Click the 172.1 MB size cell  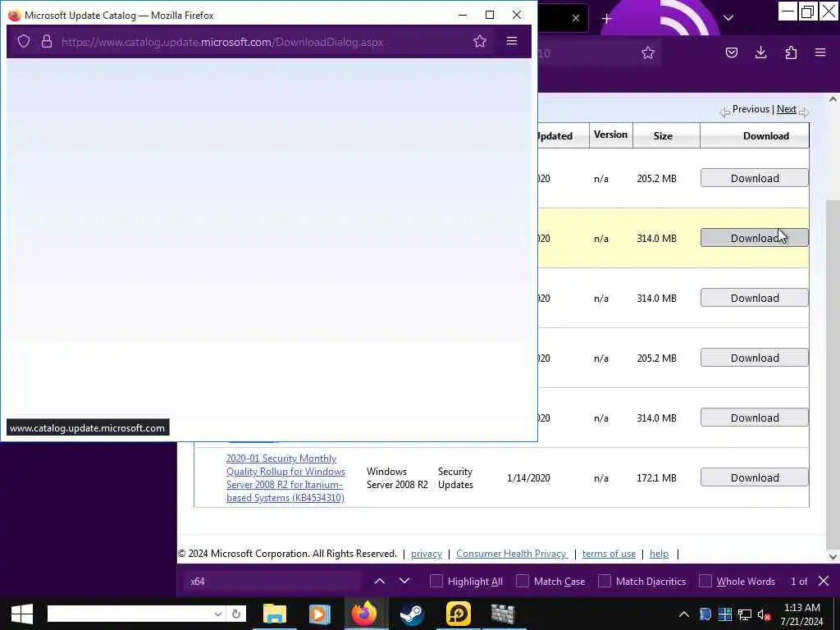click(x=656, y=478)
